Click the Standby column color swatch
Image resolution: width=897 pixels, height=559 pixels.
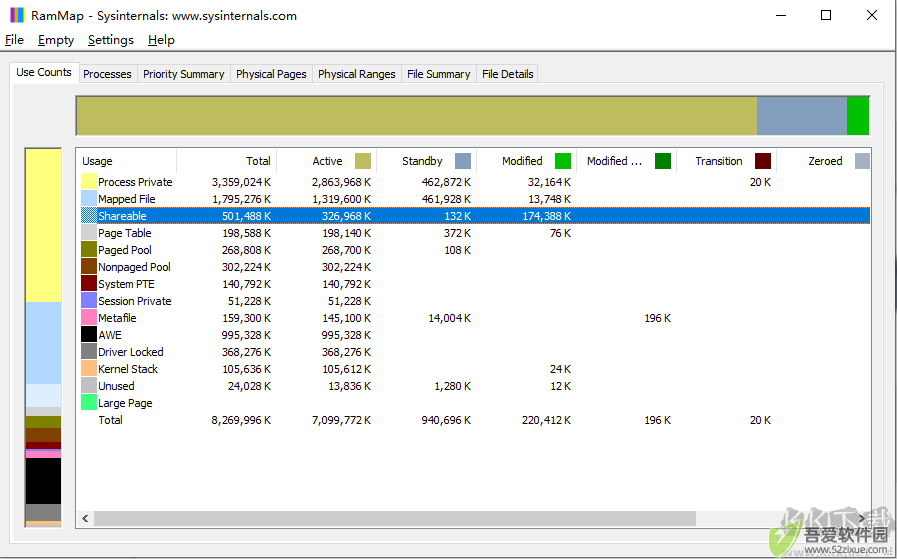tap(463, 161)
